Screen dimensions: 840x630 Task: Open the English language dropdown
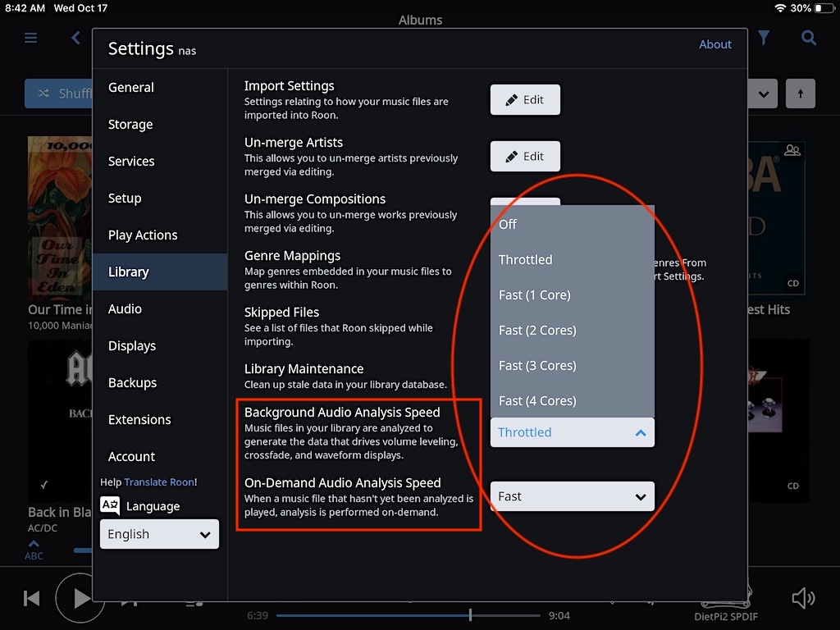tap(159, 534)
